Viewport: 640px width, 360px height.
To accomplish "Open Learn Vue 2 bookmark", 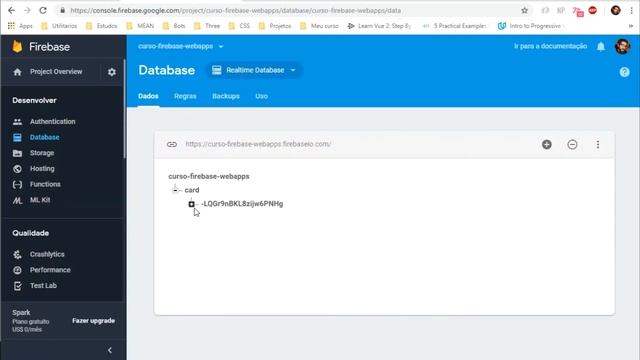I will (379, 26).
